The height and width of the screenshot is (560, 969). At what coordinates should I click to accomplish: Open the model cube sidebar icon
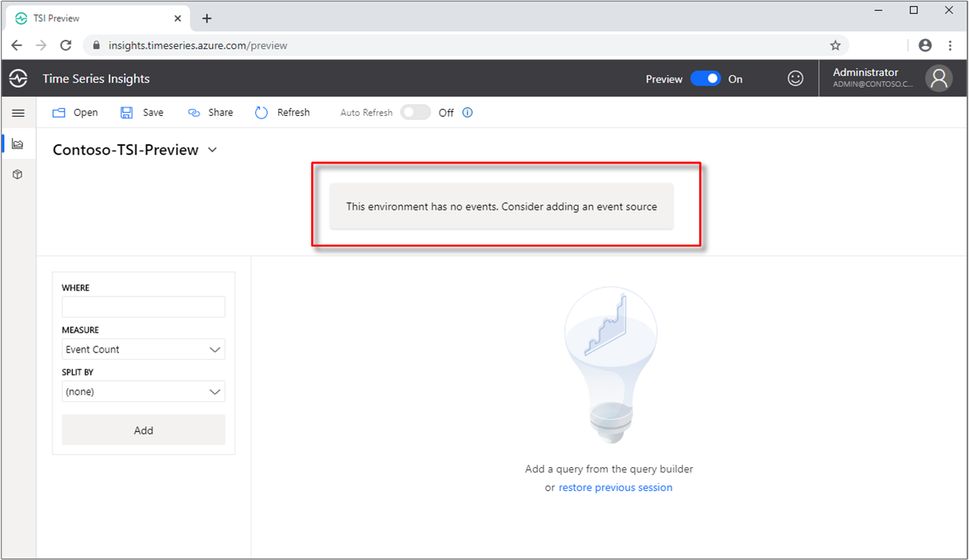[18, 174]
